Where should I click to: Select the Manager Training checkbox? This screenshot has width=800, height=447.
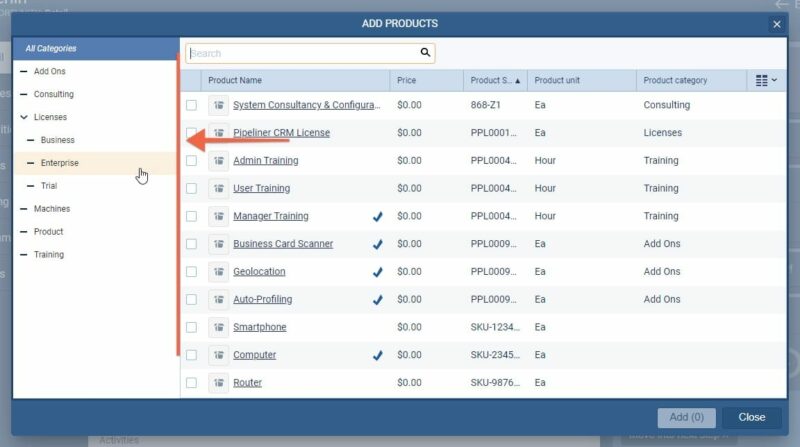(191, 216)
